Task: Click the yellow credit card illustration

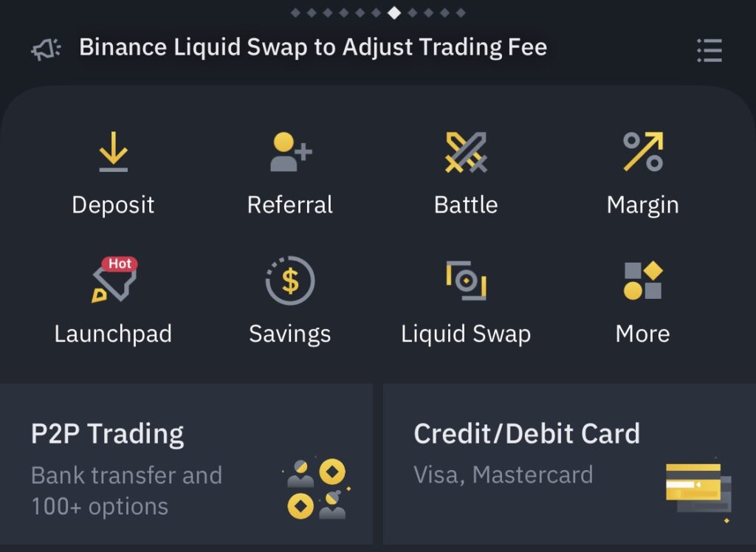Action: [698, 489]
